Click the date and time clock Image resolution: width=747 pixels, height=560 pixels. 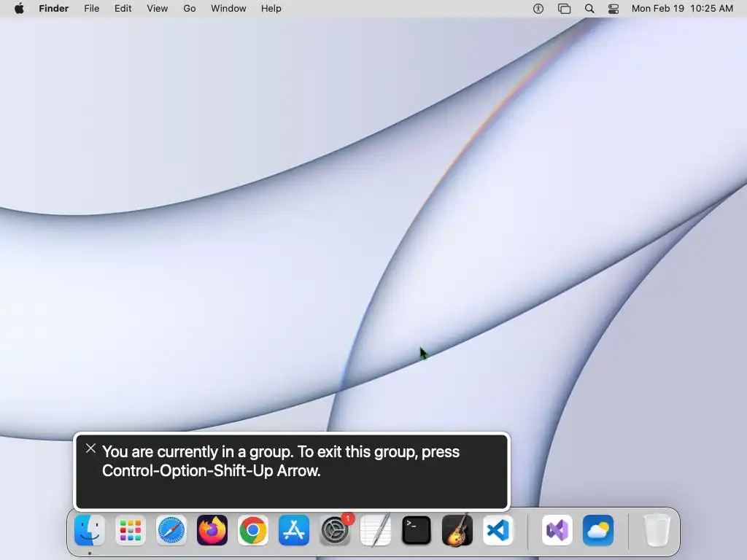(682, 9)
